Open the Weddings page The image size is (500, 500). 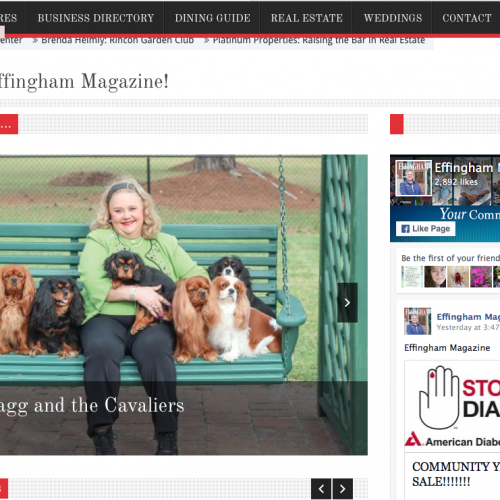(x=393, y=18)
